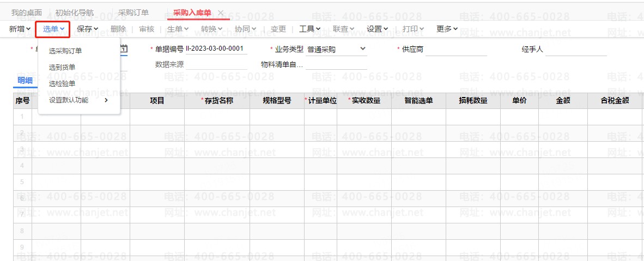Viewport: 644px width, 261px height.
Task: Click the 实收数量 cell in row 4
Action: 364,166
